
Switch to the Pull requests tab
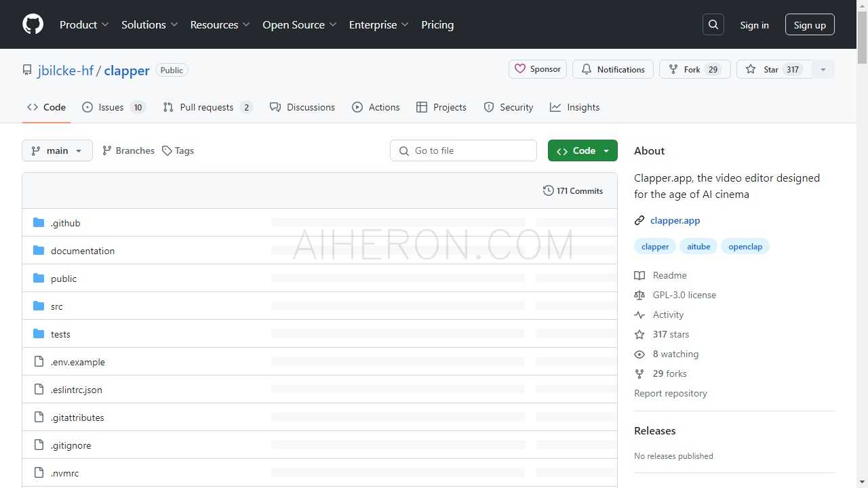point(208,107)
